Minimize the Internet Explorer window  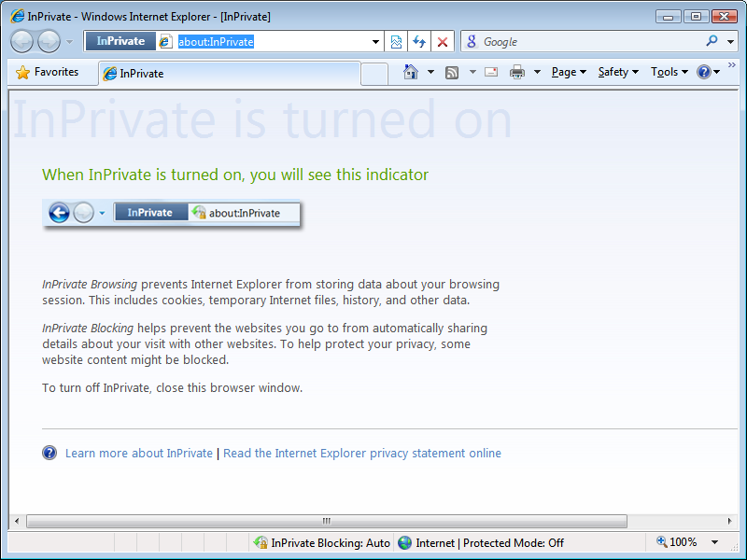coord(668,17)
